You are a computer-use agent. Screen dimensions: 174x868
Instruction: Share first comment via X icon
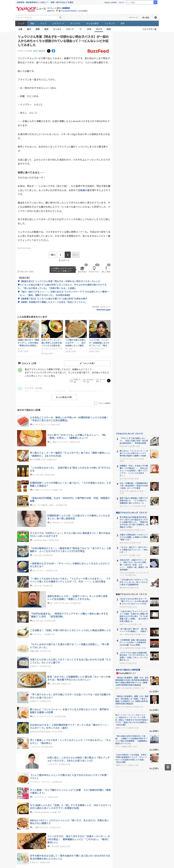pos(108,380)
